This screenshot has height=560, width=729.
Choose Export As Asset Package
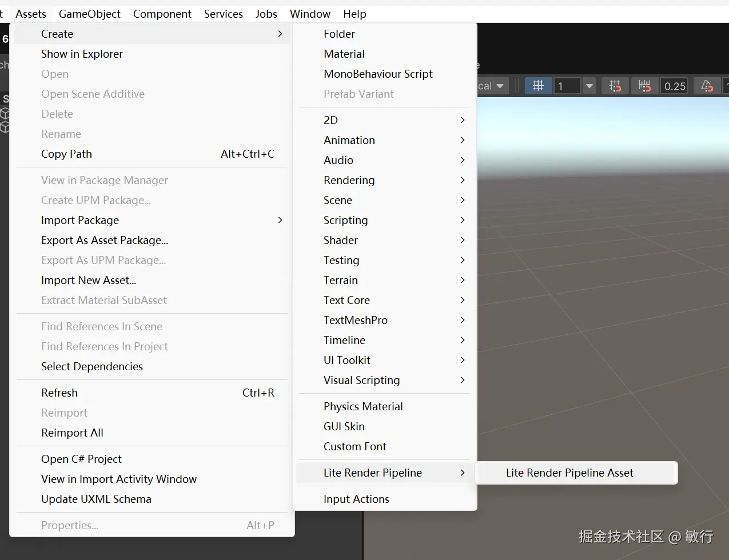coord(152,240)
